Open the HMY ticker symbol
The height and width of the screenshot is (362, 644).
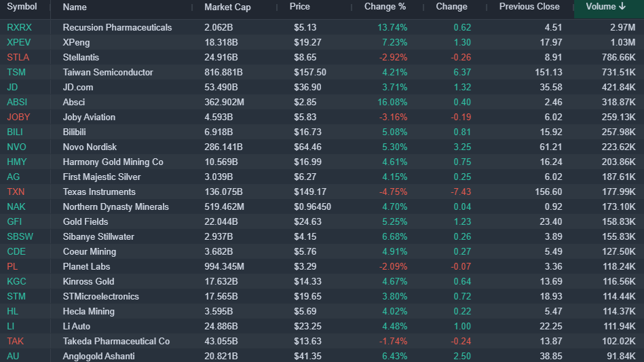pyautogui.click(x=17, y=162)
